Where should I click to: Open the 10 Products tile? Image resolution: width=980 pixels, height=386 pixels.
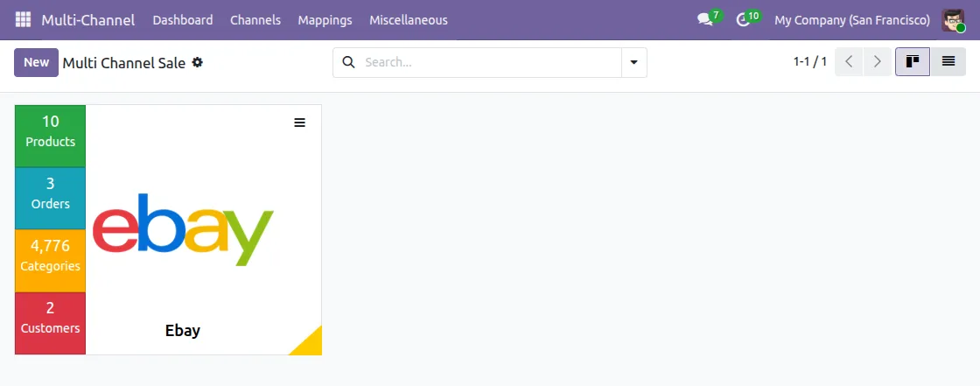[50, 136]
